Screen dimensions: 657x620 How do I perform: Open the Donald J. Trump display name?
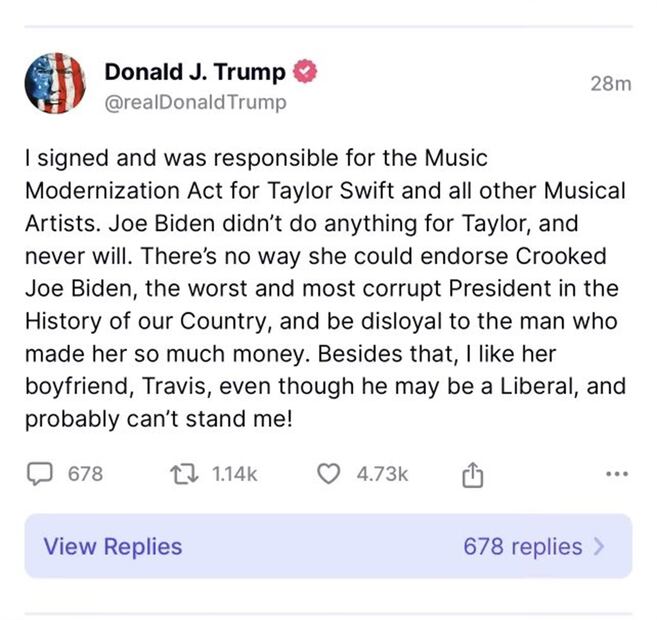[x=194, y=72]
